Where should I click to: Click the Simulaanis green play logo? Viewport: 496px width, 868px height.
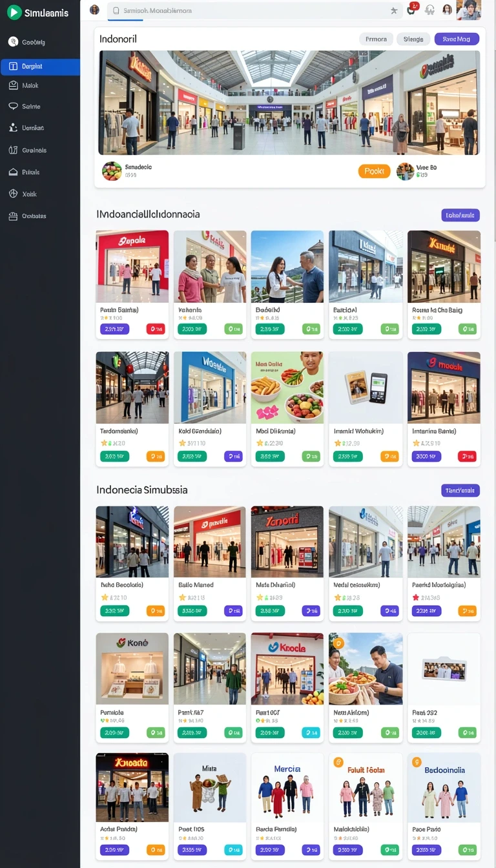pyautogui.click(x=14, y=12)
